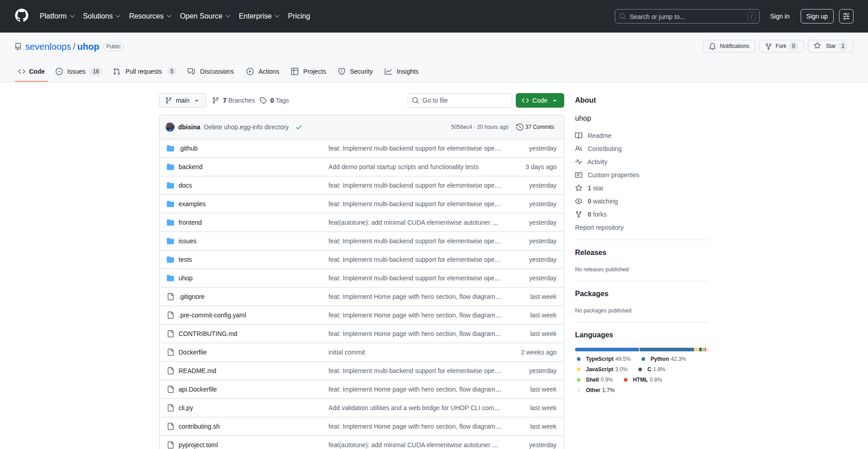Switch to the Pull requests tab

(143, 71)
